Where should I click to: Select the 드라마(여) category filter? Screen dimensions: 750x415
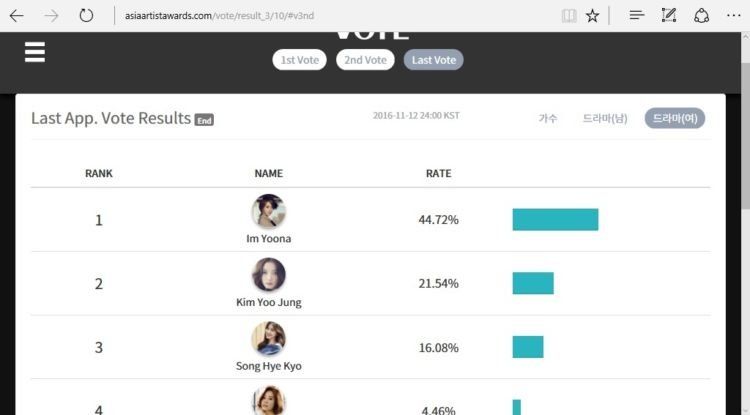[x=675, y=118]
